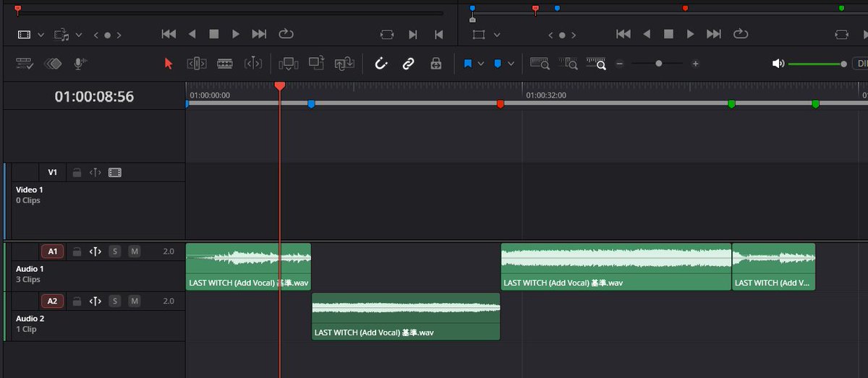The image size is (868, 378).
Task: Go to first frame in timeline viewer
Action: [x=624, y=34]
